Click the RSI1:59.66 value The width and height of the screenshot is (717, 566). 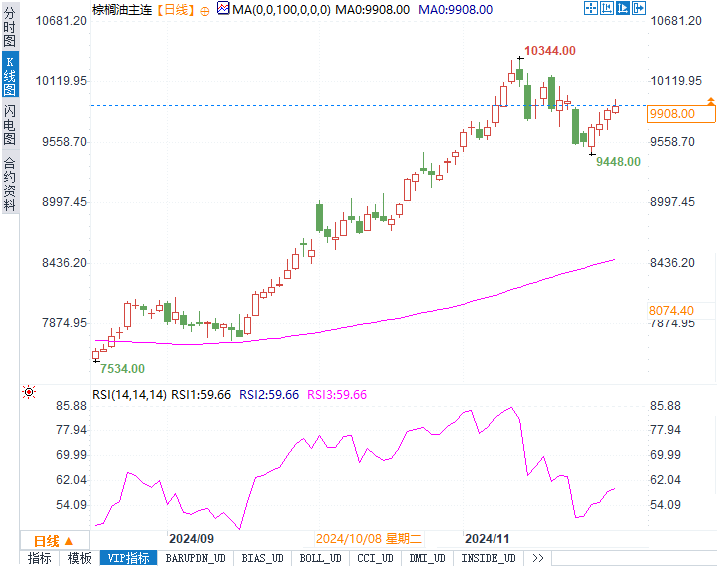tap(201, 395)
